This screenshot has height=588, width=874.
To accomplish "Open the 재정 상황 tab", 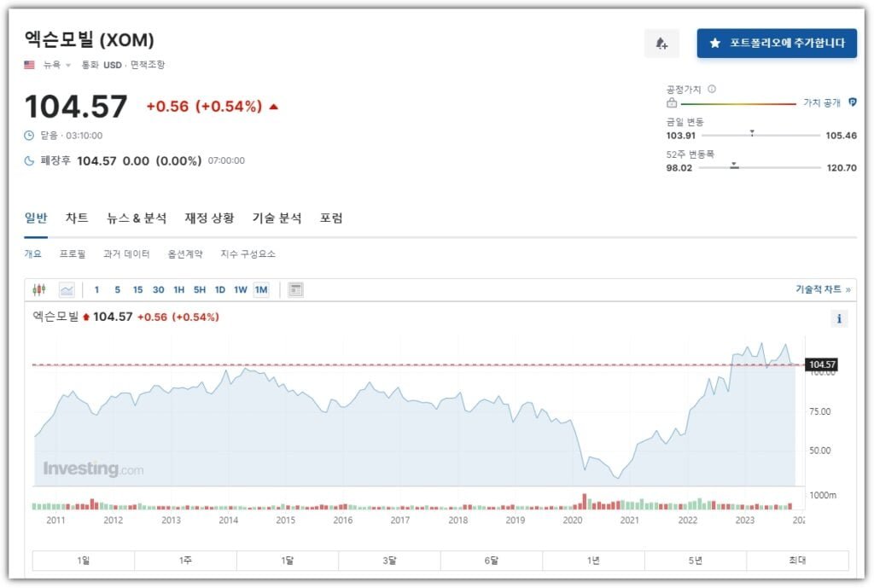I will [210, 218].
